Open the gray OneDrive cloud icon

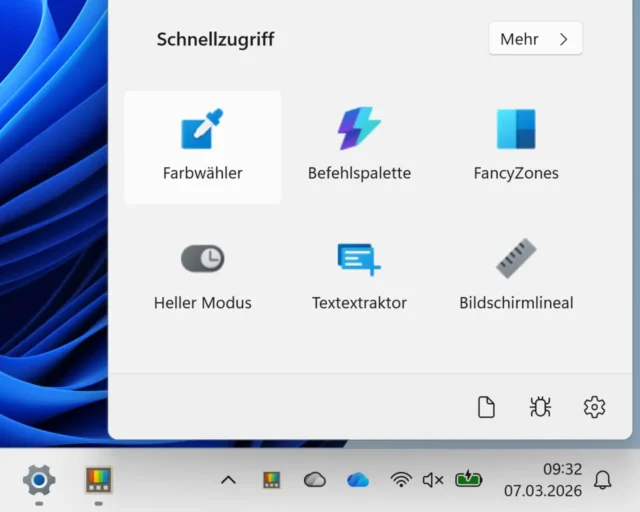pos(315,480)
